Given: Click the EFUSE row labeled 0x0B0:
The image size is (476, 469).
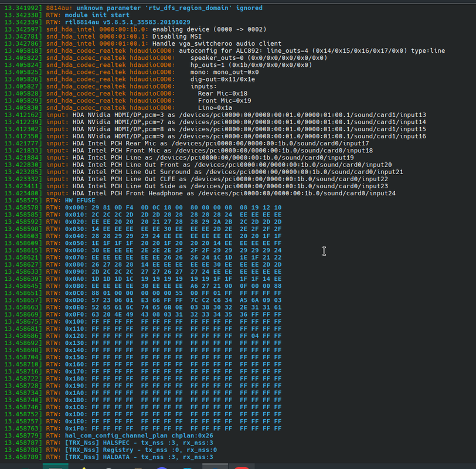Looking at the screenshot, I should (x=143, y=286).
